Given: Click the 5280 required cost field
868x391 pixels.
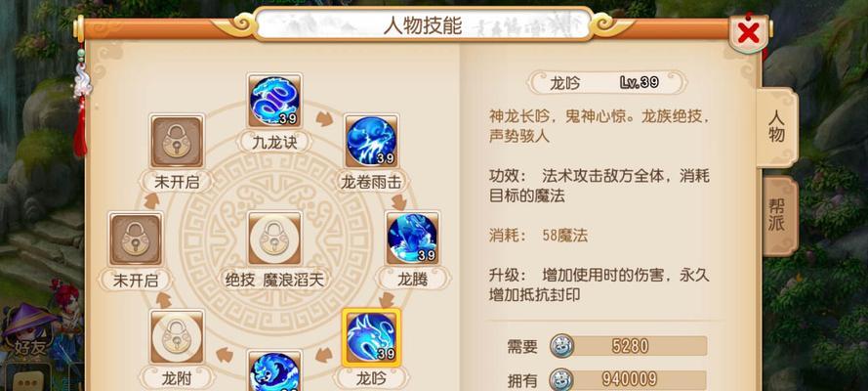Looking at the screenshot, I should [630, 346].
